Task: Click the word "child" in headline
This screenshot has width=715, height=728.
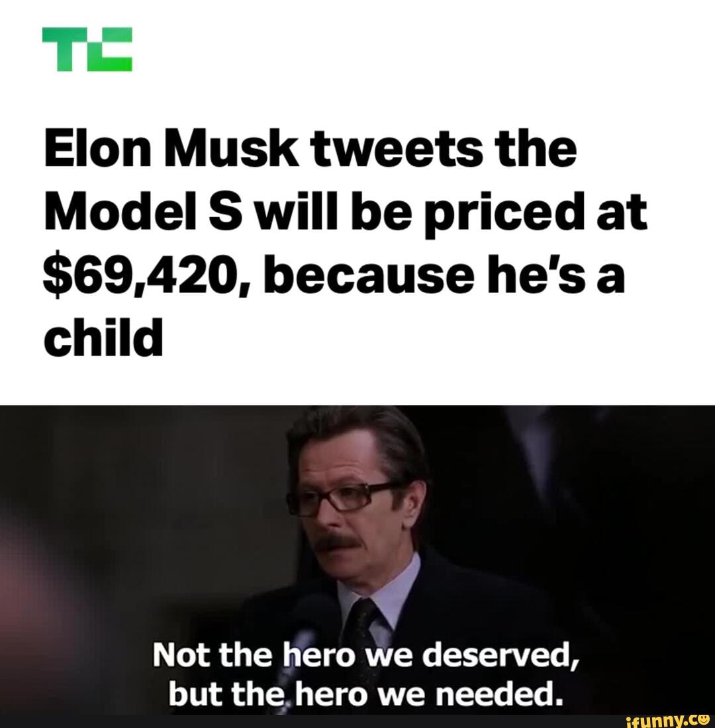Action: click(x=103, y=337)
